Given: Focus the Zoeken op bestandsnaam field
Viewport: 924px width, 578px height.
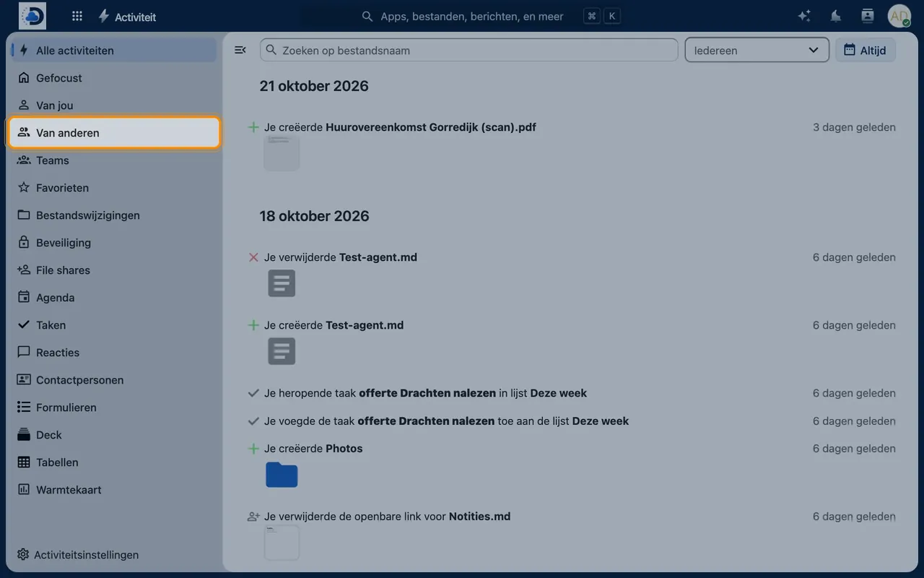Looking at the screenshot, I should (469, 50).
